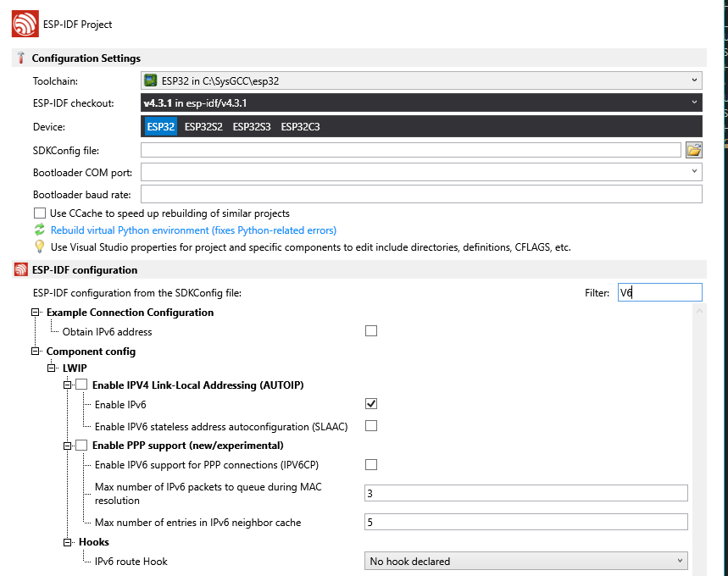Click the ESP32 chip icon in Toolchain box

click(150, 80)
